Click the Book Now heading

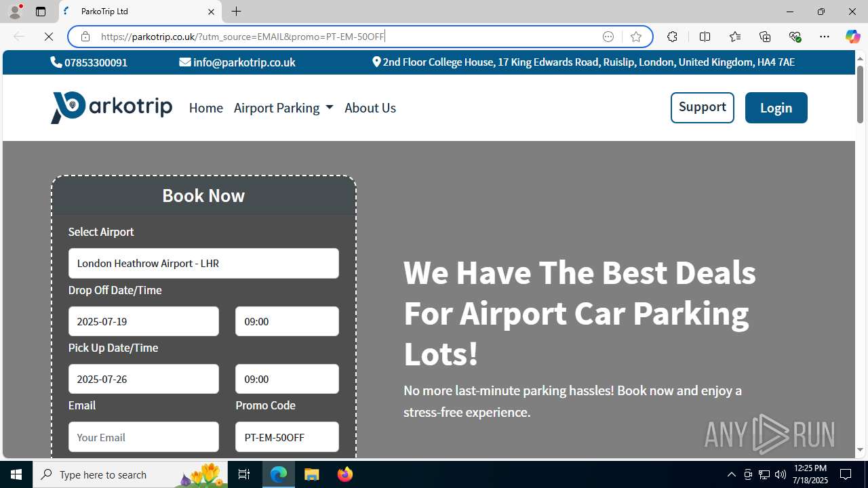pos(203,195)
